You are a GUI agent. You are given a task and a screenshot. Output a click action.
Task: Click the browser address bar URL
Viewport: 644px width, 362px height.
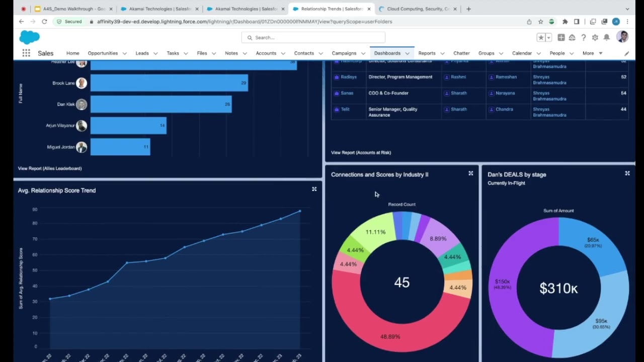[x=245, y=22]
